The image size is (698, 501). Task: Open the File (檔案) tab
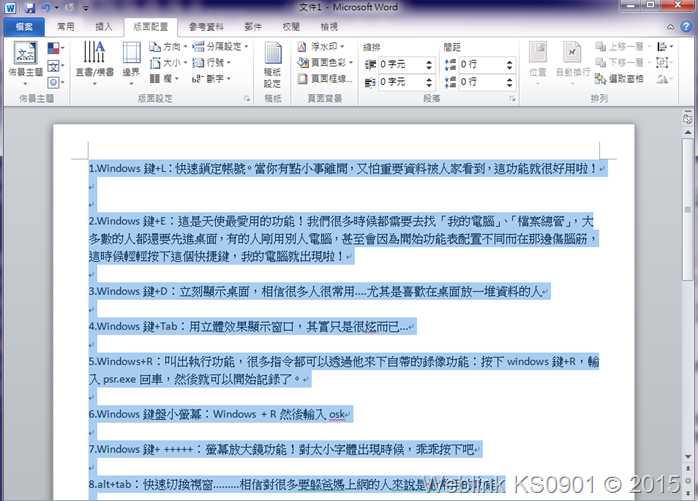pos(24,27)
